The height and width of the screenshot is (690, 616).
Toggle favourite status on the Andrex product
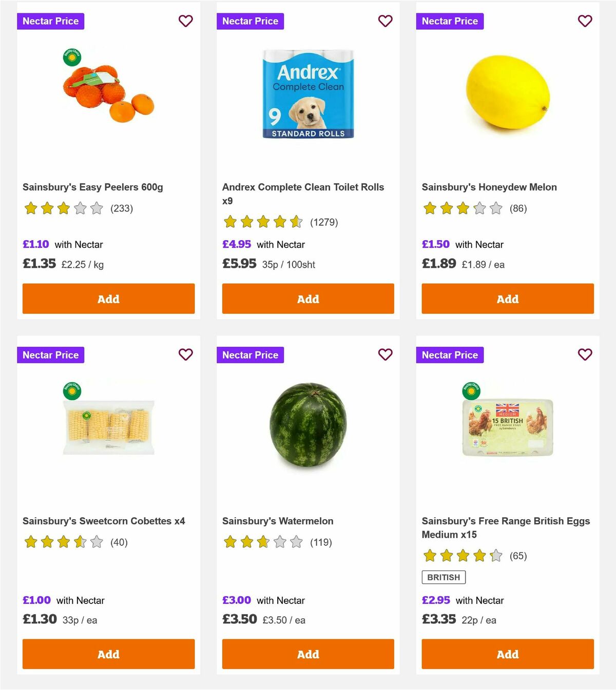(x=385, y=21)
